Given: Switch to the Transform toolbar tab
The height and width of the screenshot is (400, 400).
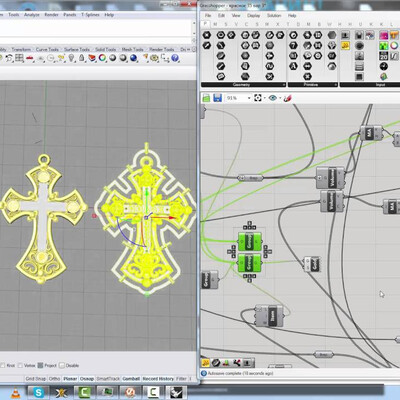Looking at the screenshot, I should coord(21,49).
